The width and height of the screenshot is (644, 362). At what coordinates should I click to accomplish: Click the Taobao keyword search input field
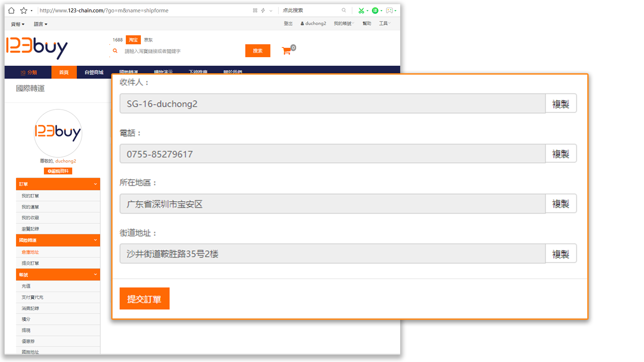(183, 51)
